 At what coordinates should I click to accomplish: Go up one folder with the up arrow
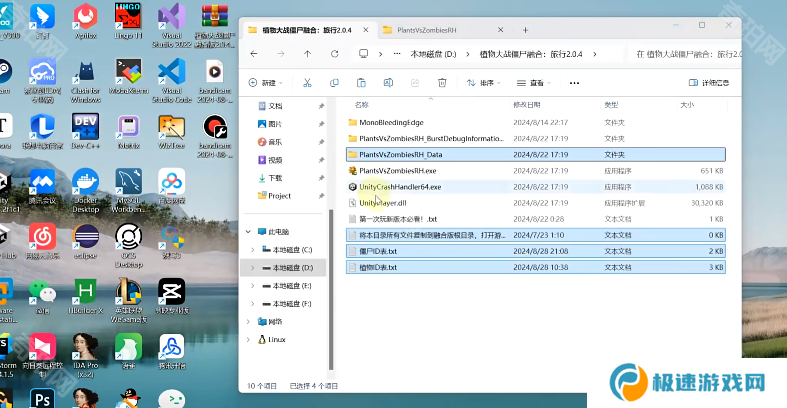click(x=308, y=54)
